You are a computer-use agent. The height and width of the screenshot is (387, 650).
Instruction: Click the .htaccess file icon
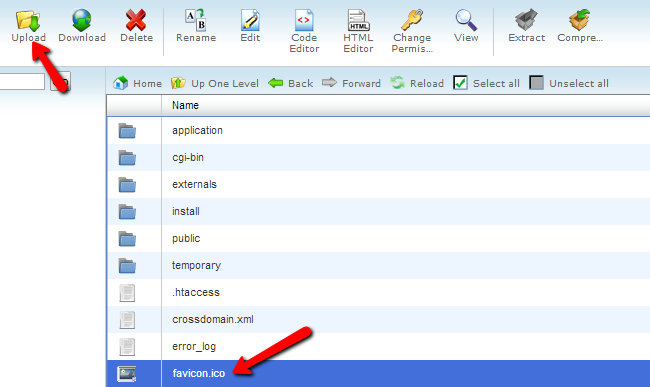(x=127, y=293)
